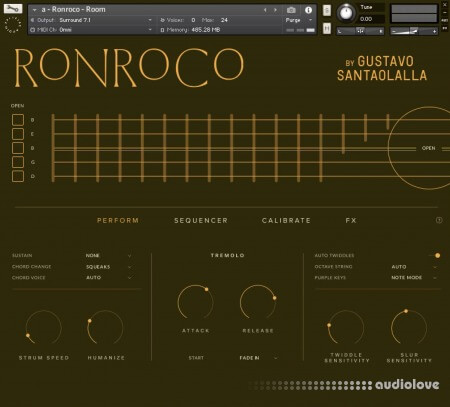Click the Kontakt dotted circle logo
The image size is (450, 407).
(x=13, y=25)
